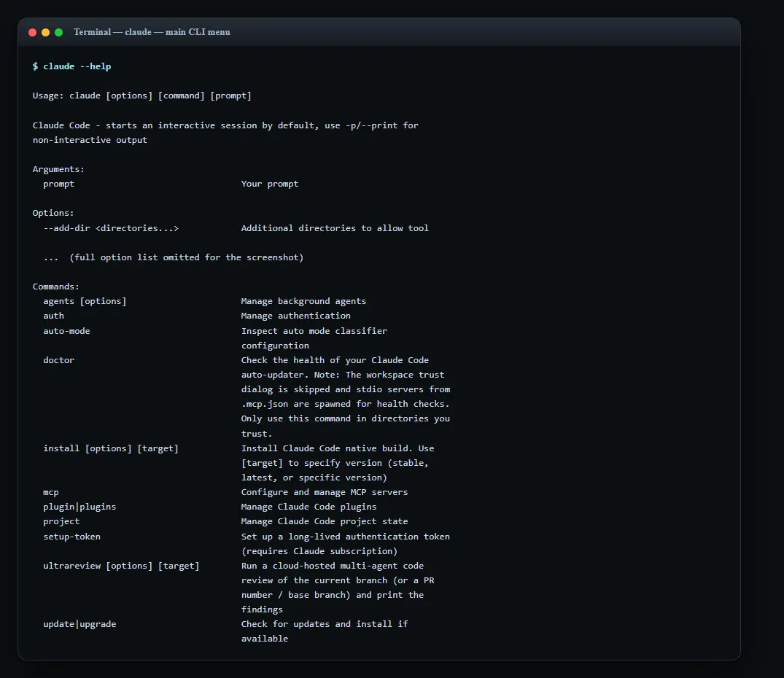Click 'Set up a long-lived authentication token' text

[345, 537]
